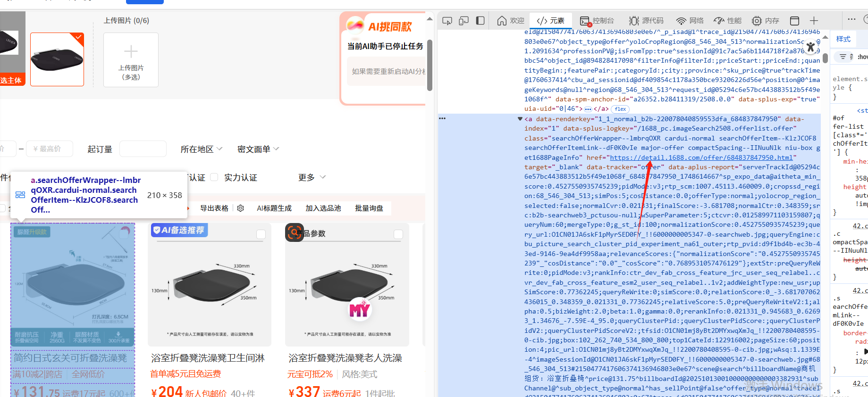The height and width of the screenshot is (397, 868).
Task: Click the flex badge after the closing anchor tag
Action: 620,109
